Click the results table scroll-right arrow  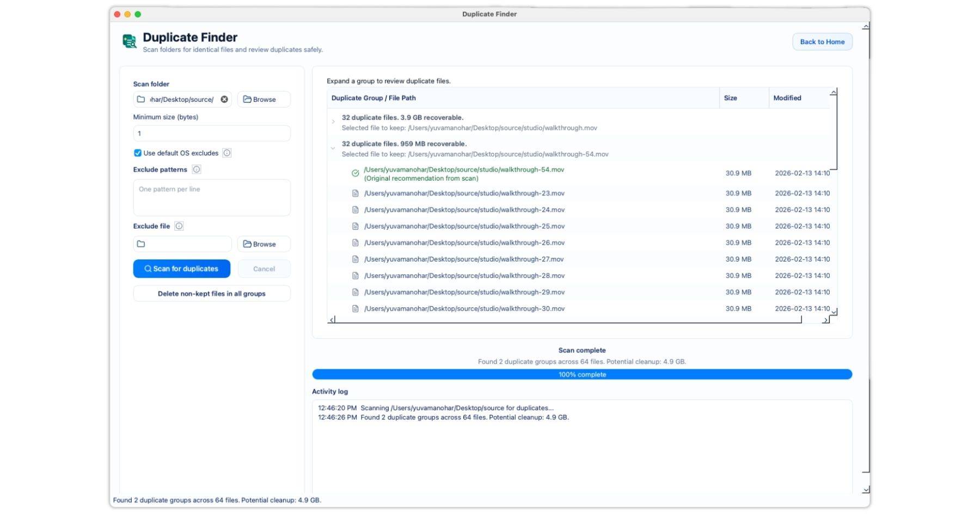tap(825, 320)
